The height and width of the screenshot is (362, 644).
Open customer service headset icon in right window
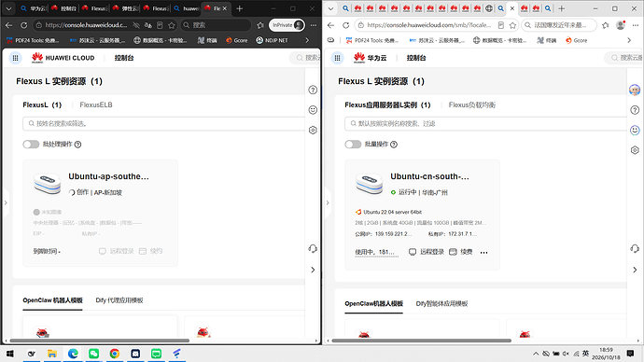coord(635,249)
